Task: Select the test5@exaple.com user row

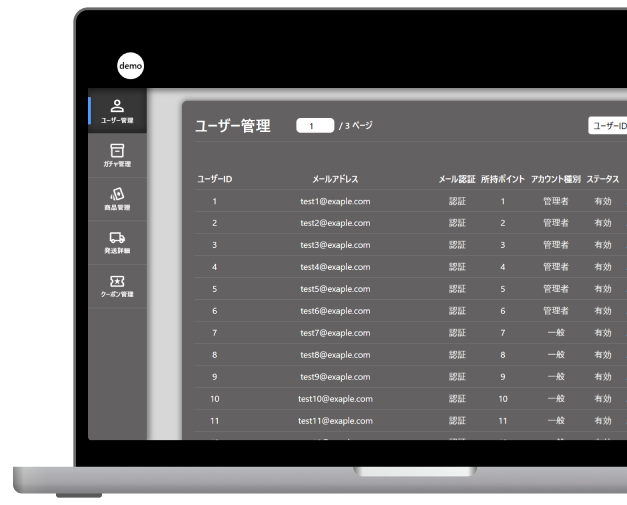Action: 335,289
